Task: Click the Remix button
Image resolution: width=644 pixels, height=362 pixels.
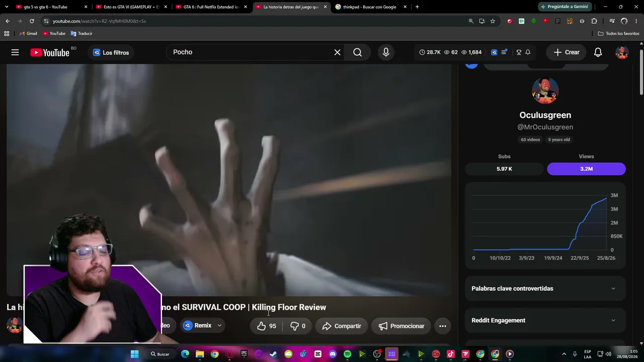Action: pos(198,326)
